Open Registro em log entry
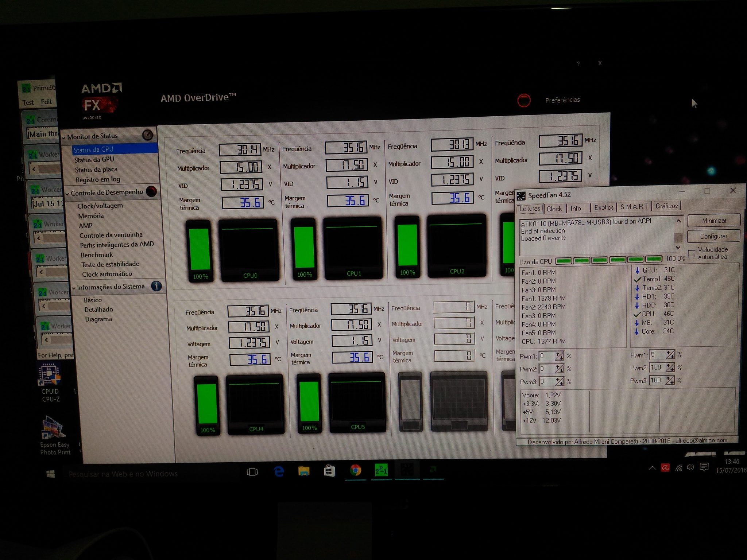The width and height of the screenshot is (747, 560). 98,179
